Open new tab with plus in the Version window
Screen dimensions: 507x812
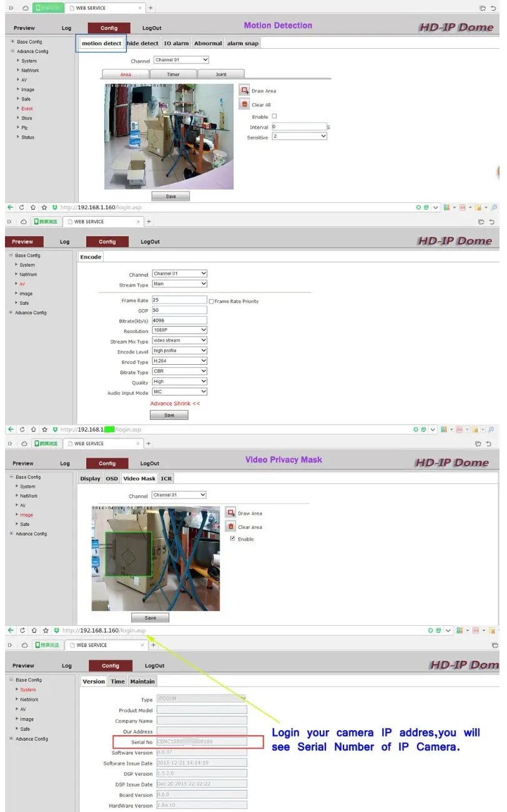[154, 645]
